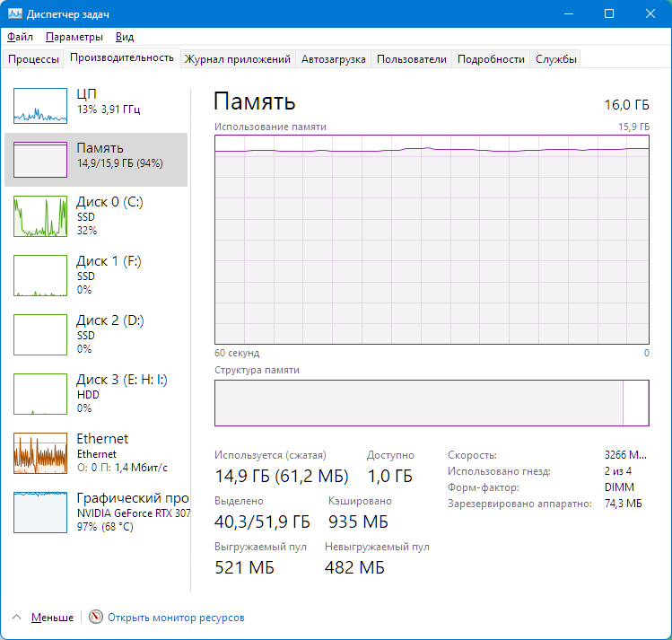This screenshot has width=672, height=640.
Task: Switch to the Процессы tab
Action: (x=33, y=58)
